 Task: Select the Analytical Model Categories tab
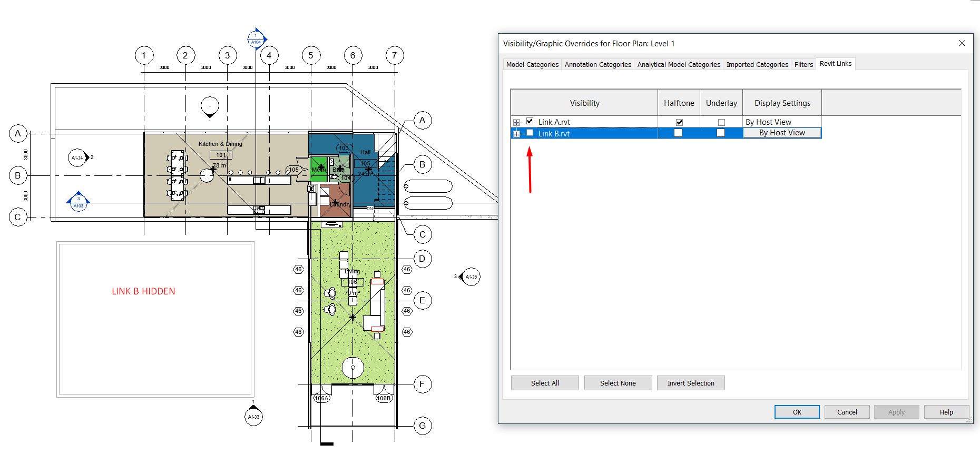coord(679,64)
